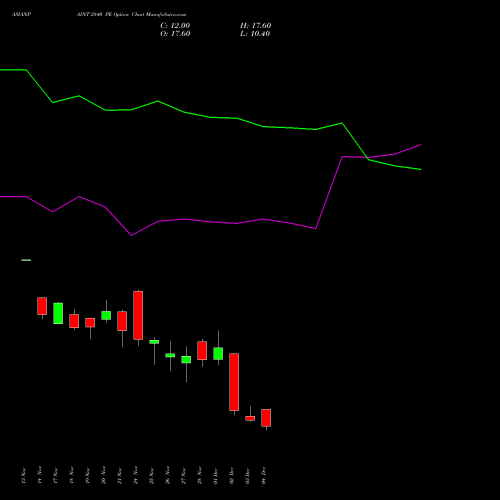Select the red candle for 28 Nov

[x=202, y=351]
